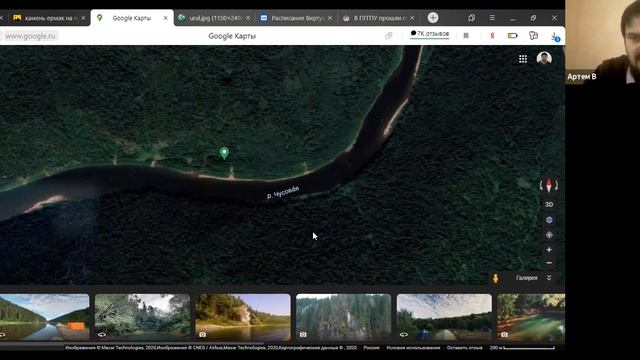Screen dimensions: 640x360
Task: Open the browser extension icon next to battery
Action: 533,36
